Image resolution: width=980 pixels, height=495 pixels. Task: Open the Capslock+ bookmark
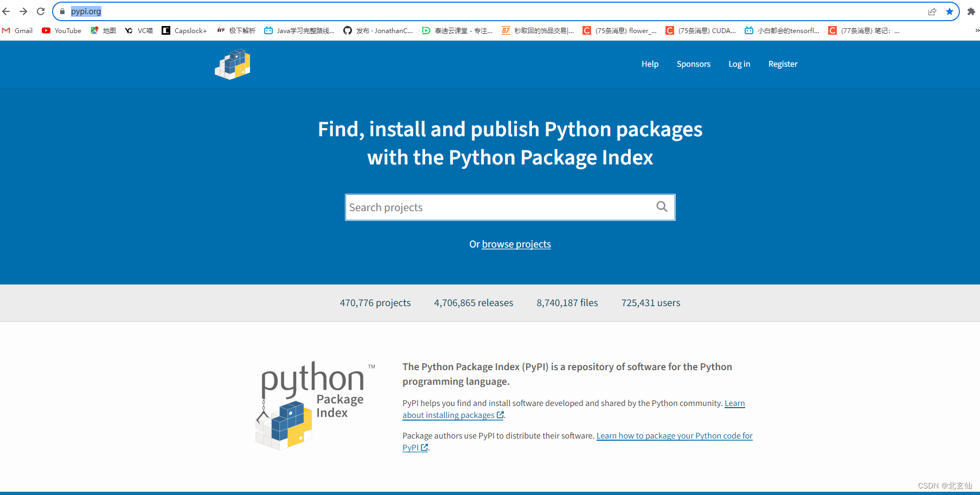(x=184, y=30)
